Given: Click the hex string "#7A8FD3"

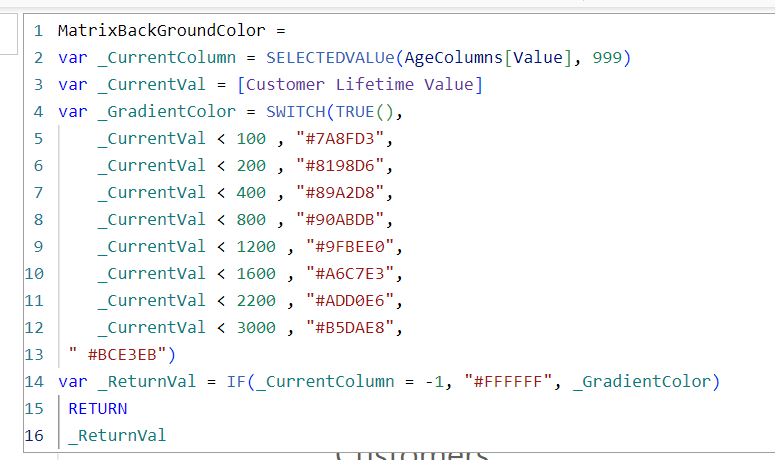Looking at the screenshot, I should [340, 138].
